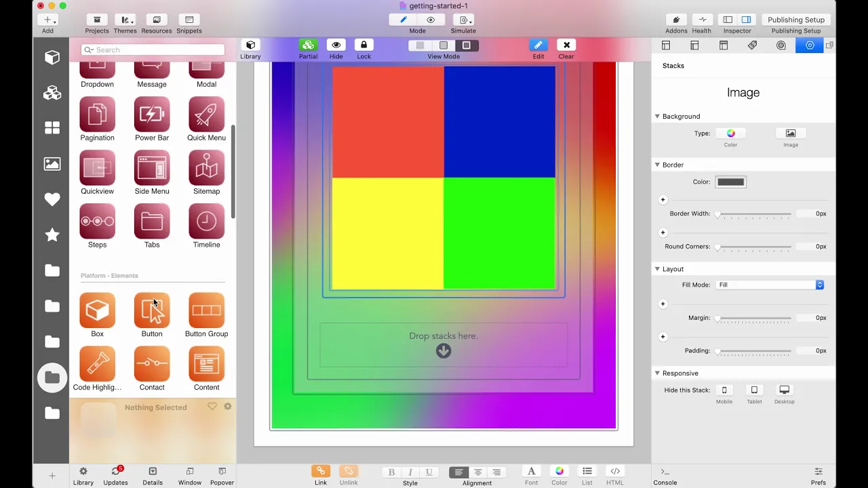Open the Details tab in library footer

[153, 476]
